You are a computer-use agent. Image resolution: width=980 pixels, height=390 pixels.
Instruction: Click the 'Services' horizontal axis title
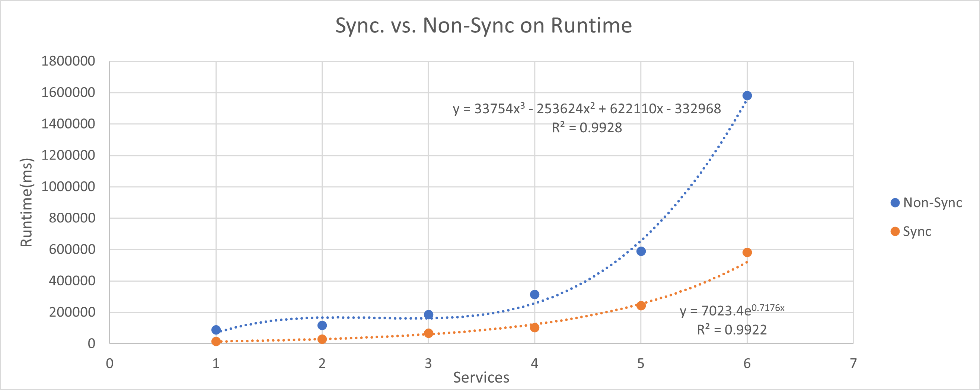(481, 377)
